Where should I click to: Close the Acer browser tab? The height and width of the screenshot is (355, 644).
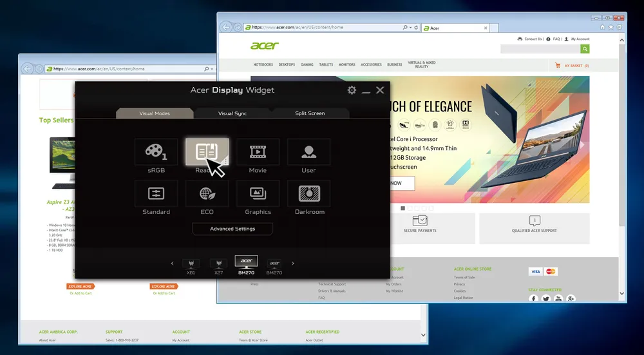coord(486,28)
